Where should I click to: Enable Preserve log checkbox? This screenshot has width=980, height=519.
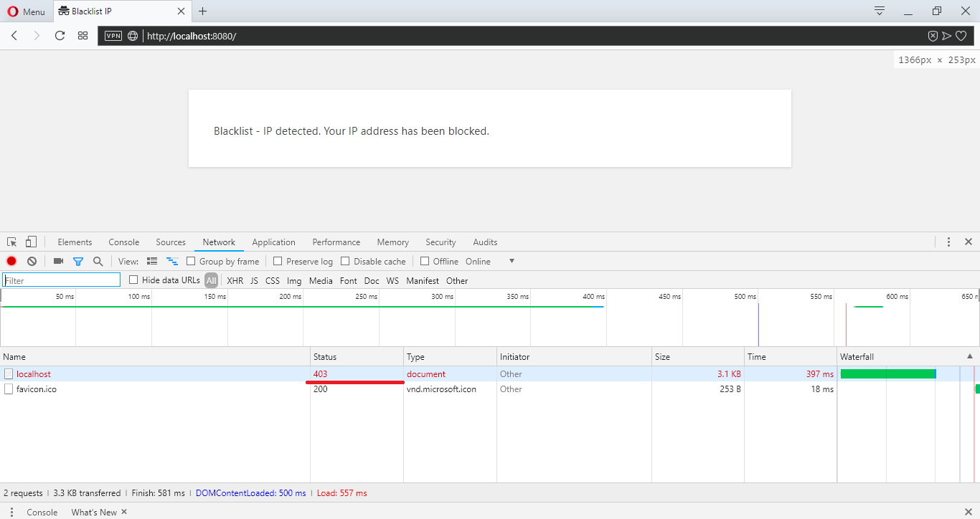[278, 262]
